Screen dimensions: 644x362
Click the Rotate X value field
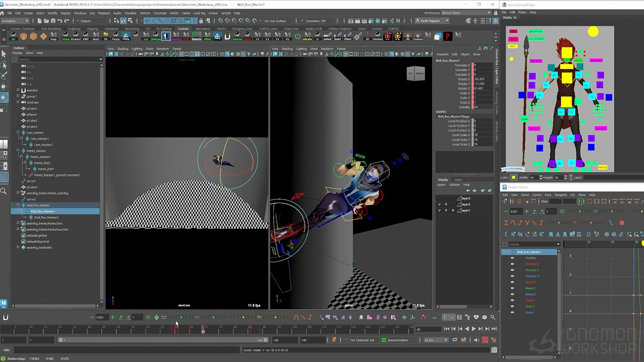[483, 79]
